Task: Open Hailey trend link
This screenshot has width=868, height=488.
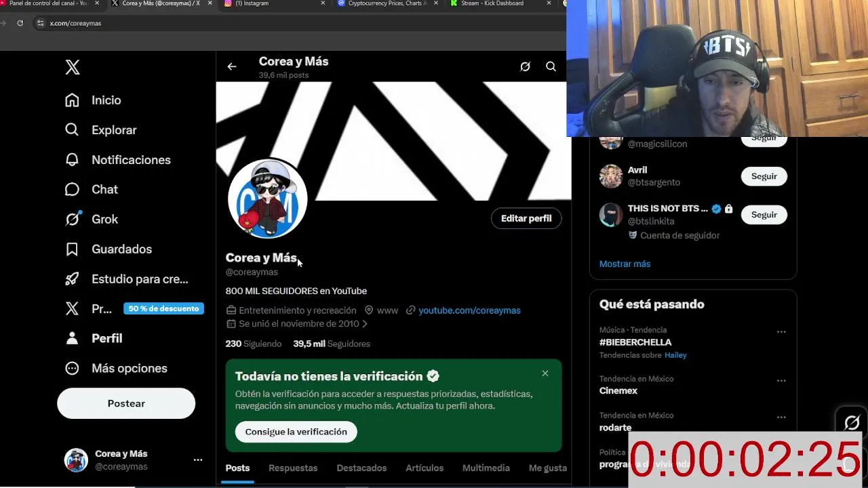Action: pyautogui.click(x=675, y=355)
